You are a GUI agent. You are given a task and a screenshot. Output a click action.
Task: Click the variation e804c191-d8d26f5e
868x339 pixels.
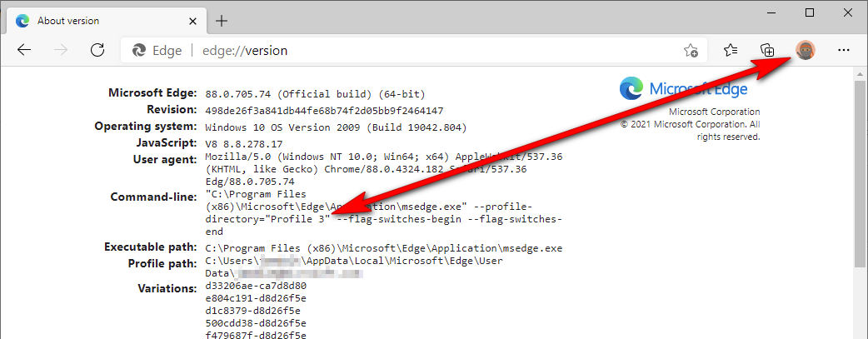pyautogui.click(x=256, y=298)
